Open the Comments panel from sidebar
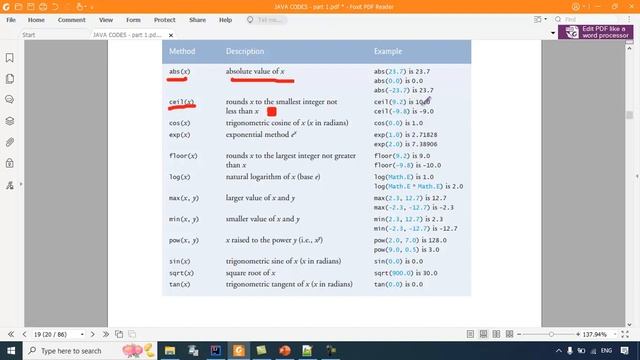Screen dimensions: 640x360 [x=9, y=100]
